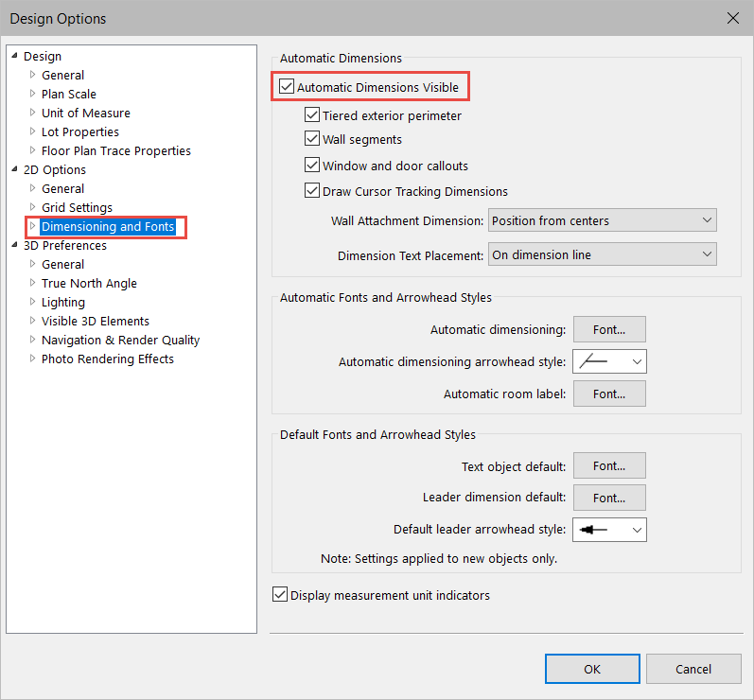This screenshot has width=754, height=700.
Task: Expand arrow beside True North Angle
Action: [x=33, y=282]
